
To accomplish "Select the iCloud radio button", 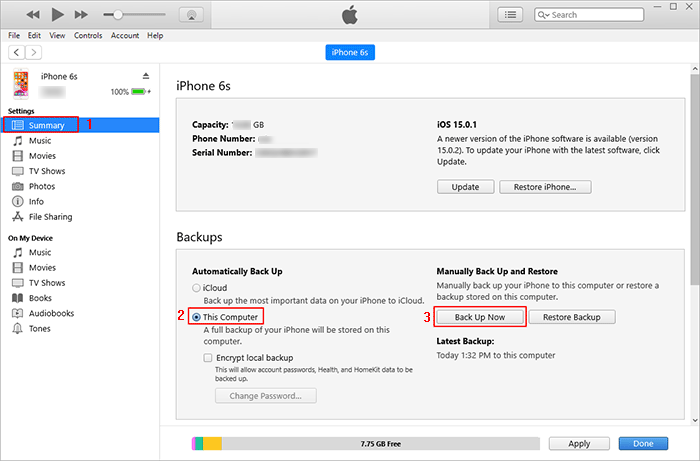I will 196,288.
